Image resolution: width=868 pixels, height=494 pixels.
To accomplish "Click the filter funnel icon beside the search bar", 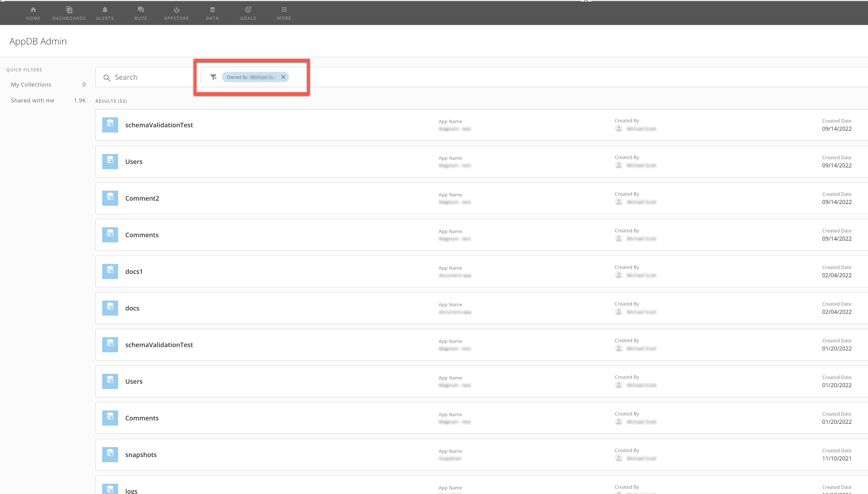I will pos(213,77).
